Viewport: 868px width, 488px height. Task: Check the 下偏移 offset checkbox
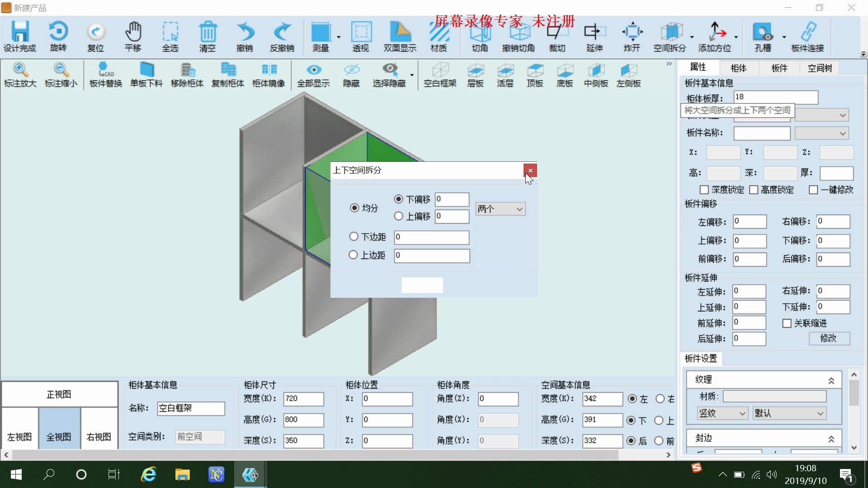coord(399,199)
